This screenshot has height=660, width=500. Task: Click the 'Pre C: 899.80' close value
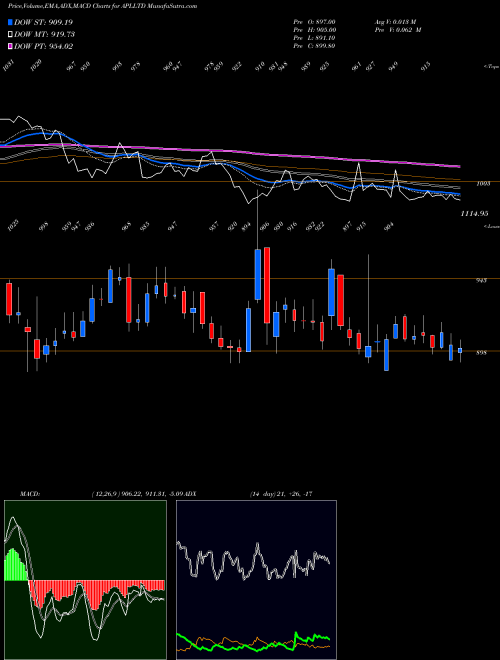pyautogui.click(x=314, y=46)
